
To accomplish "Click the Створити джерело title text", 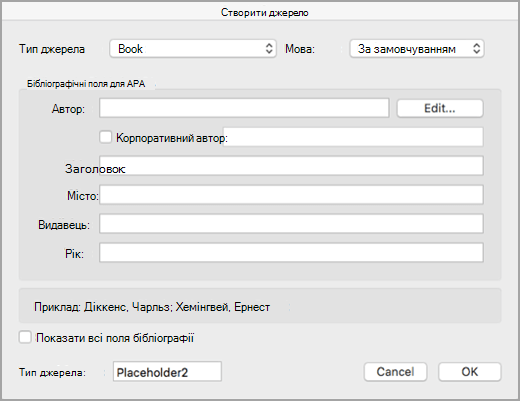I will pos(265,13).
